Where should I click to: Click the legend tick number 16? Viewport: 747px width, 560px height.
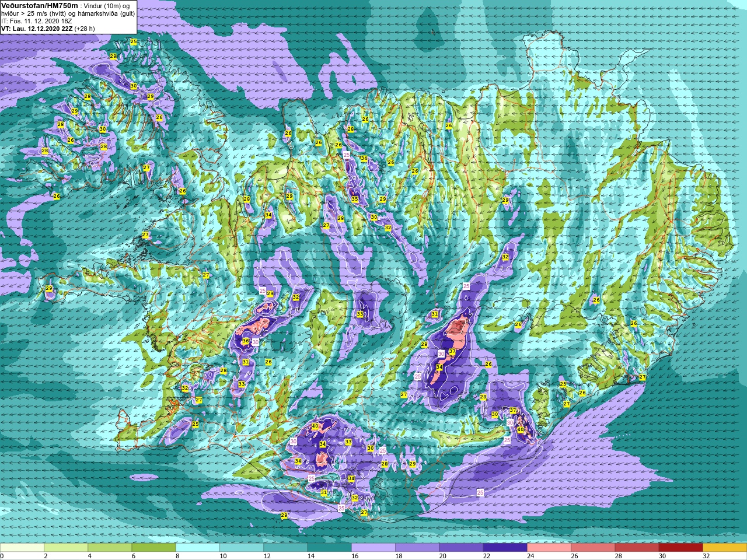(355, 556)
